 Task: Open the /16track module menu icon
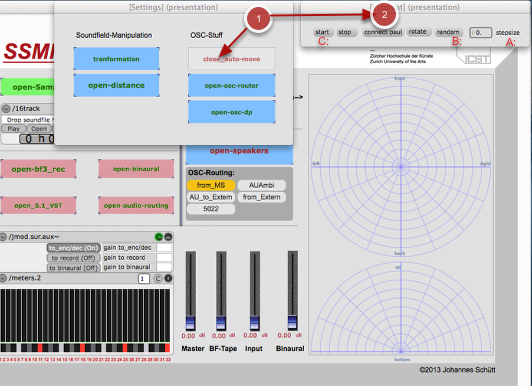tap(6, 109)
